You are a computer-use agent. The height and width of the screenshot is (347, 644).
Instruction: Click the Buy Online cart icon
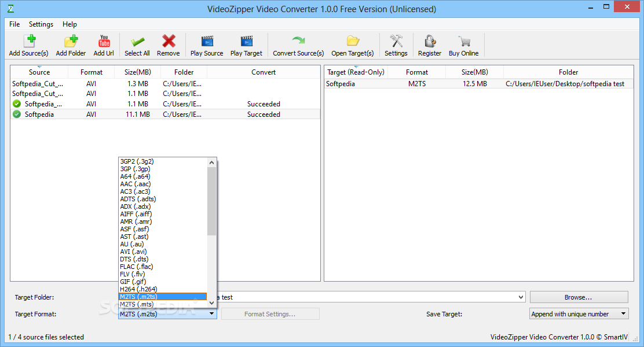click(464, 41)
